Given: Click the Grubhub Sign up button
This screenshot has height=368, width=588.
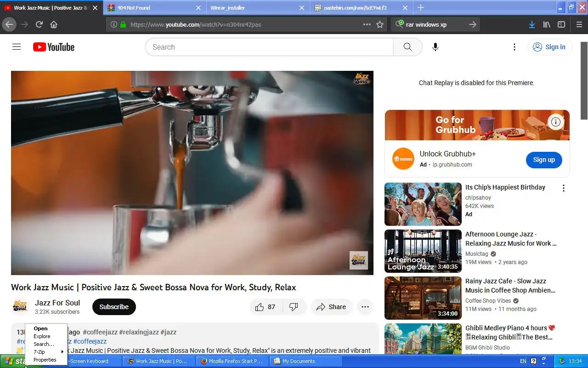Looking at the screenshot, I should pos(544,160).
